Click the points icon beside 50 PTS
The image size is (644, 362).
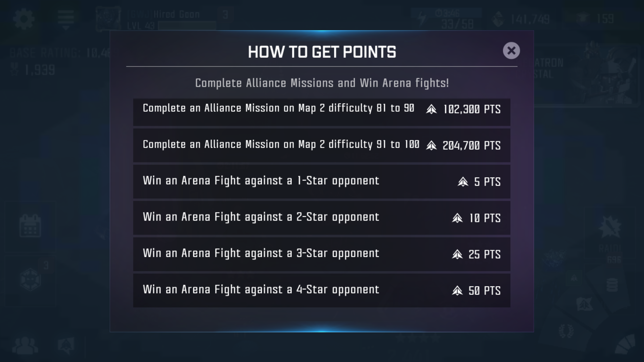[457, 290]
